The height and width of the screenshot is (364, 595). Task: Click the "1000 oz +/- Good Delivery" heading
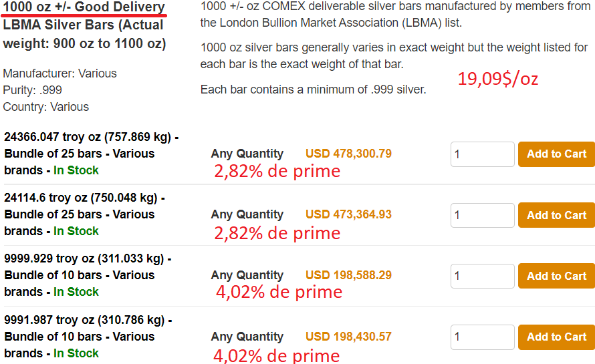[x=84, y=8]
